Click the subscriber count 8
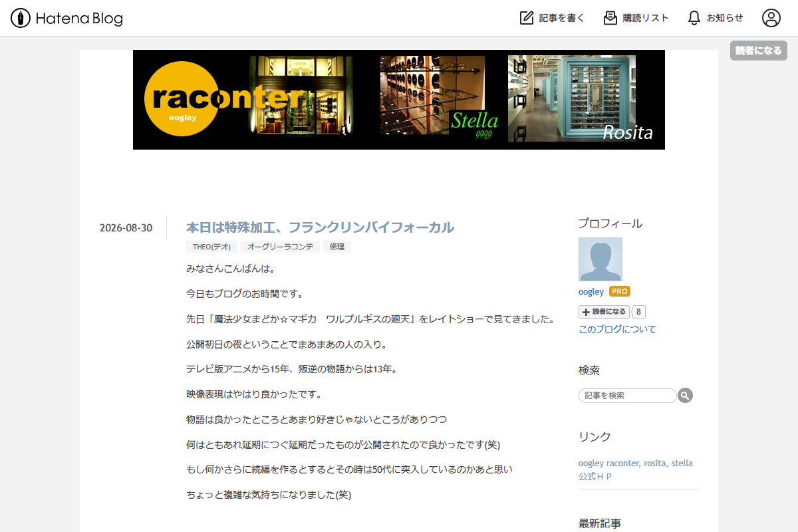The width and height of the screenshot is (798, 532). [639, 312]
